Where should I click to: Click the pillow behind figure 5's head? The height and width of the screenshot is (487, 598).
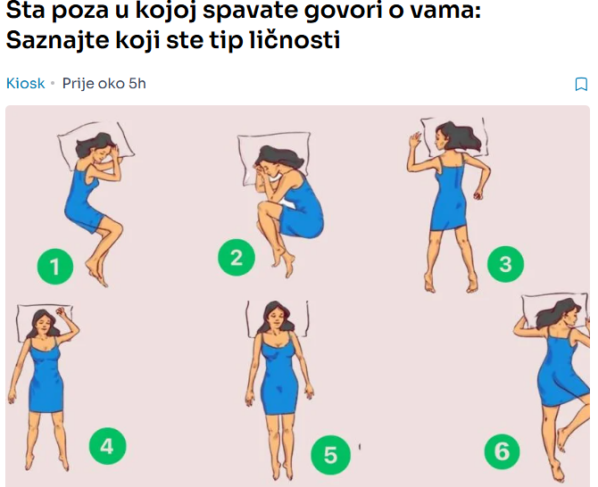pyautogui.click(x=277, y=319)
